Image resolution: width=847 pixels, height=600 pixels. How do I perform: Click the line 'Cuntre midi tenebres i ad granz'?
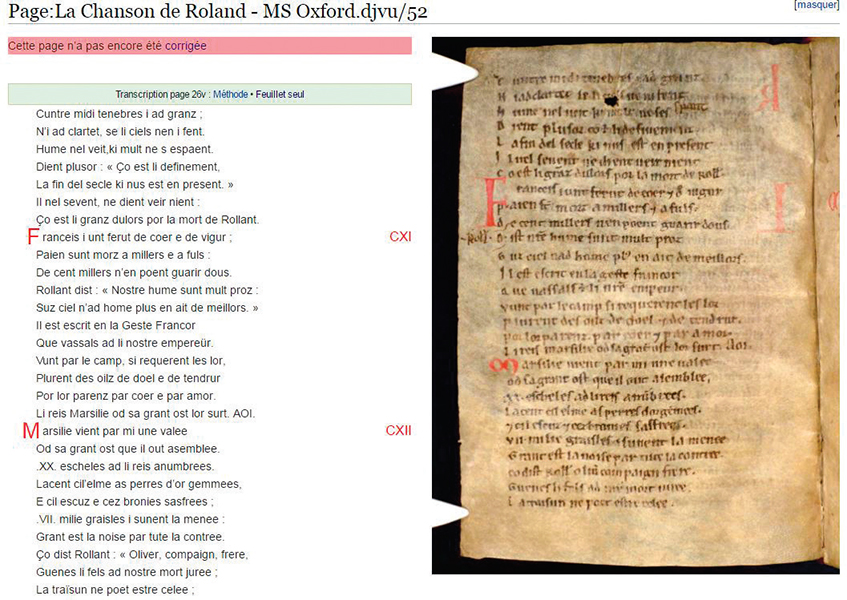tap(119, 114)
